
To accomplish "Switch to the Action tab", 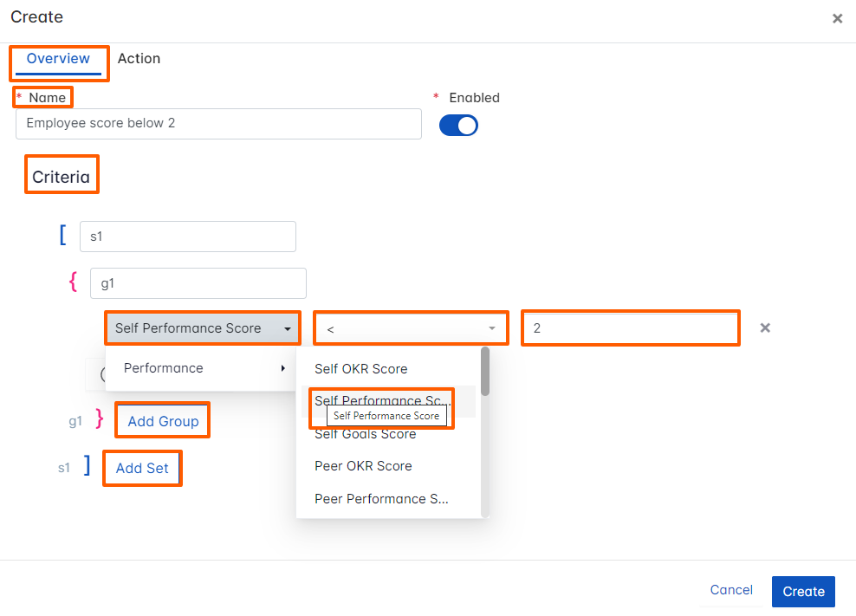I will pyautogui.click(x=139, y=59).
